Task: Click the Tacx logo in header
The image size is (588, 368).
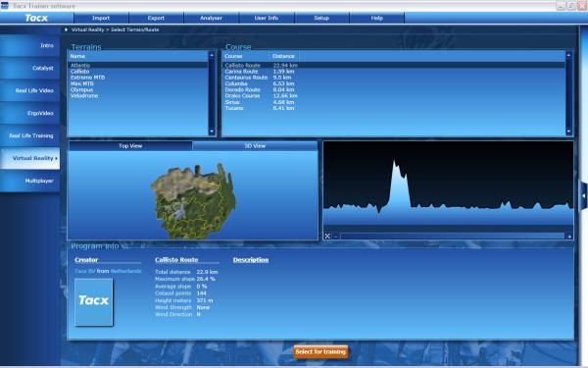Action: 36,18
